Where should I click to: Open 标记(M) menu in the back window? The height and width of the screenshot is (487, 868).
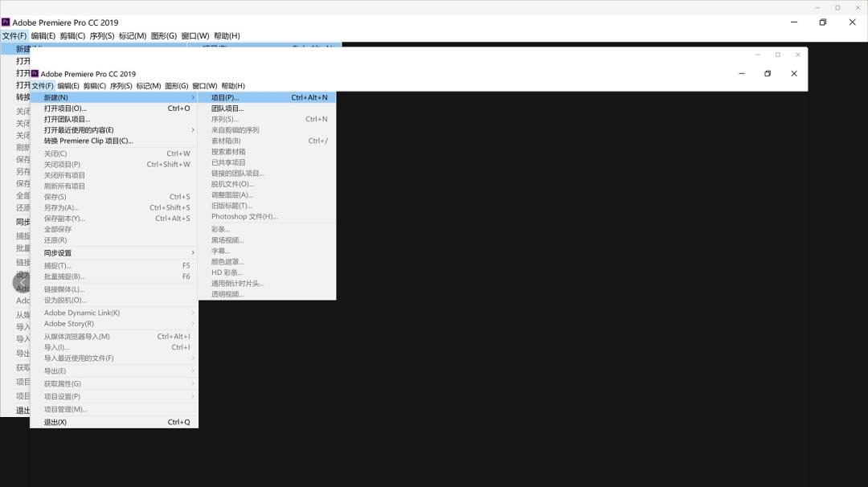tap(133, 36)
